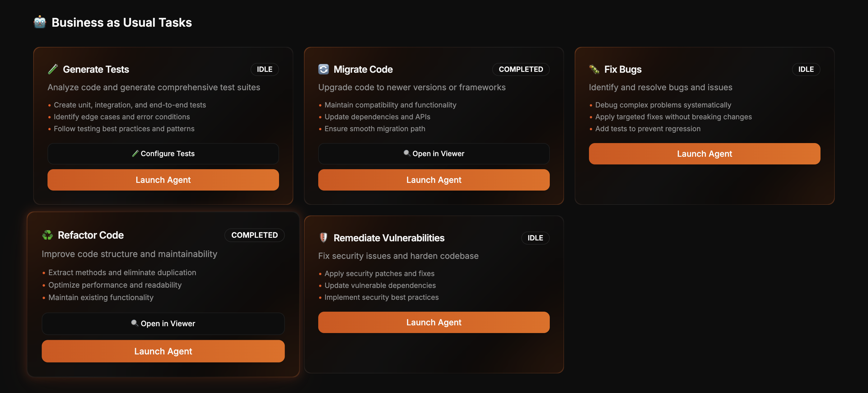Click the IDLE badge on Remediate Vulnerabilities
868x393 pixels.
535,238
